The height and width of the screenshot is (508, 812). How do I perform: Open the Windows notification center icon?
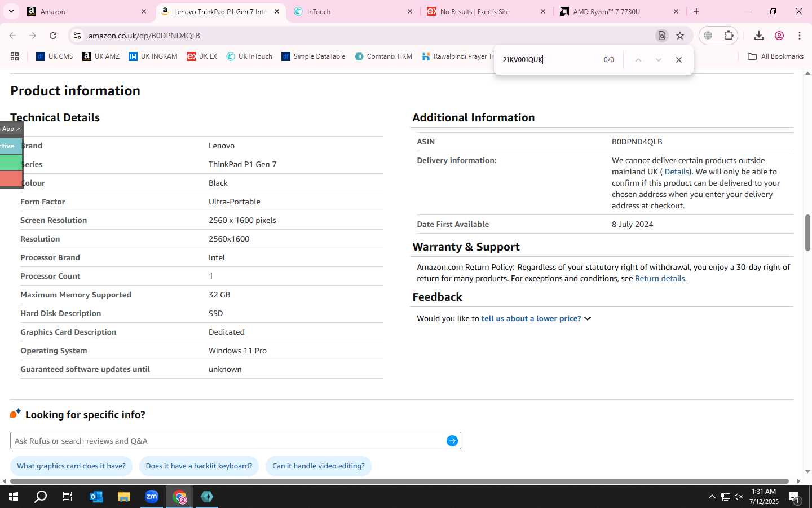point(795,497)
